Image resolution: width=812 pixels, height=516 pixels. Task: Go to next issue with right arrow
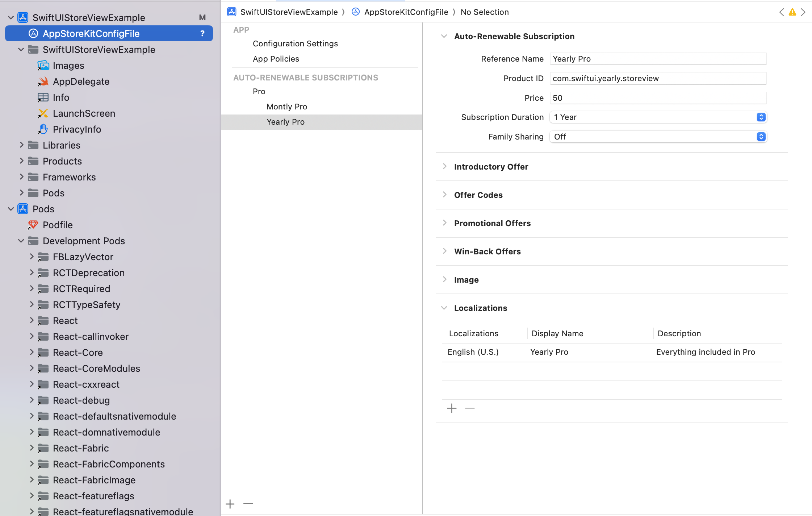[803, 12]
